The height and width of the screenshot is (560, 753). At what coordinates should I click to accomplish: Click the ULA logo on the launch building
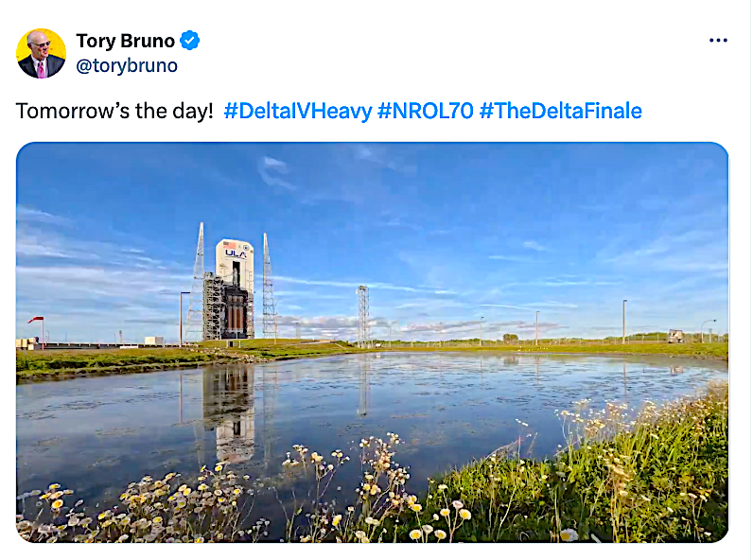[x=235, y=253]
